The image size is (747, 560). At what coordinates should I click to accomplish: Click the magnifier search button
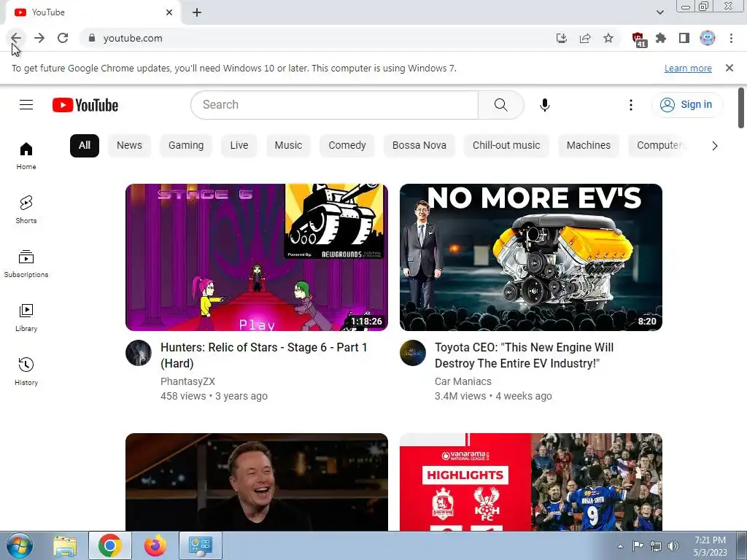coord(500,105)
